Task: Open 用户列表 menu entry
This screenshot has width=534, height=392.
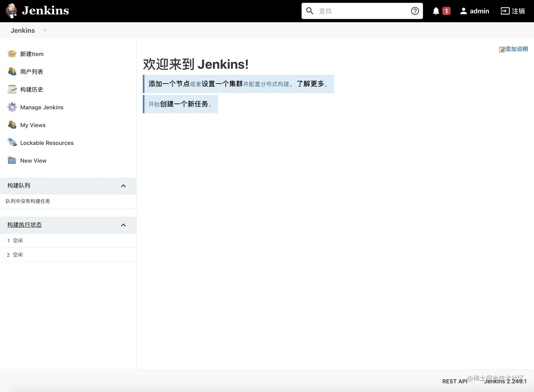Action: [31, 72]
